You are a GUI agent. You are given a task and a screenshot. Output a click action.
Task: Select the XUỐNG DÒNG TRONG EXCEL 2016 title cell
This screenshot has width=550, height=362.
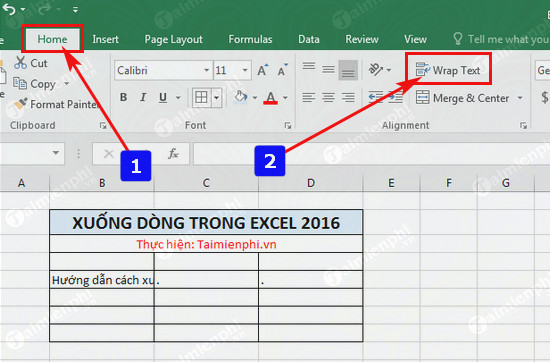pyautogui.click(x=206, y=222)
